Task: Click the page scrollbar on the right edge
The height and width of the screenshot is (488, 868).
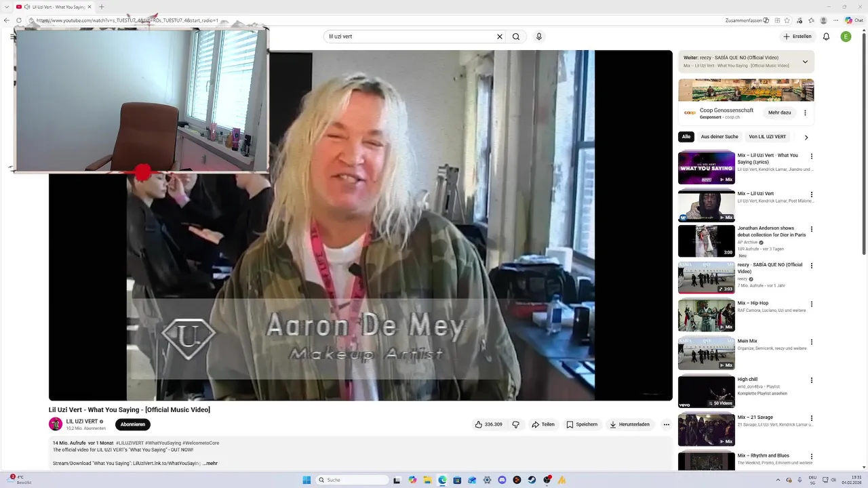Action: tap(864, 142)
